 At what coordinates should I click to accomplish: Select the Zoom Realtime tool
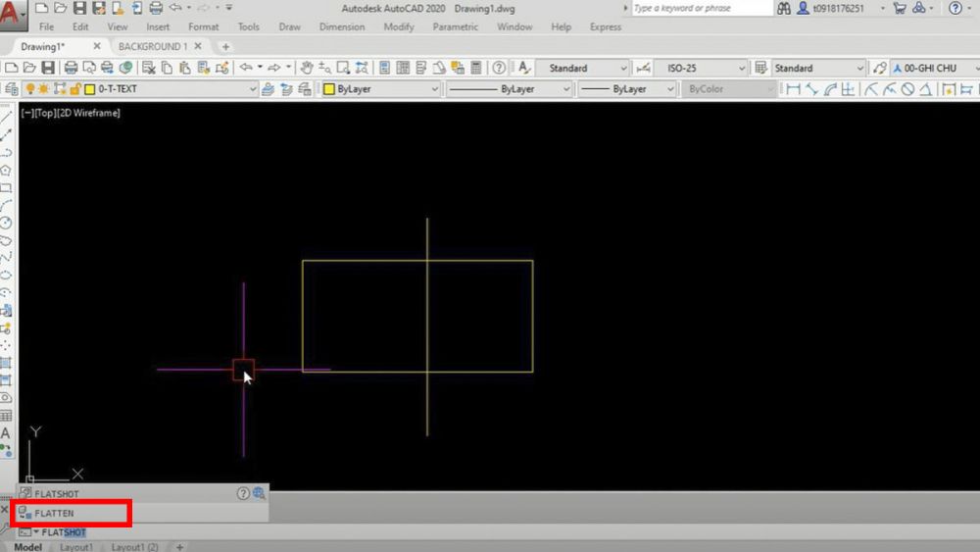tap(324, 68)
